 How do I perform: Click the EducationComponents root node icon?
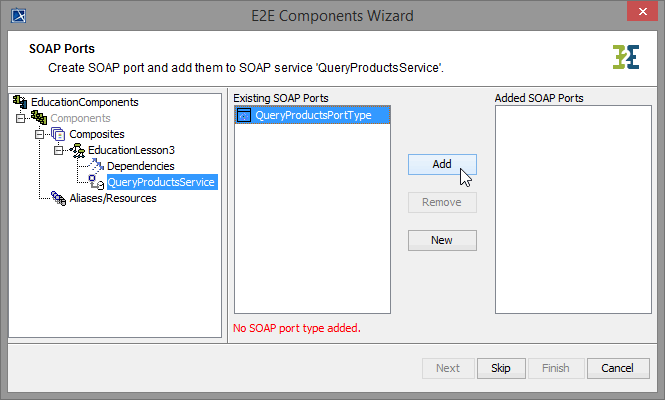tap(20, 102)
